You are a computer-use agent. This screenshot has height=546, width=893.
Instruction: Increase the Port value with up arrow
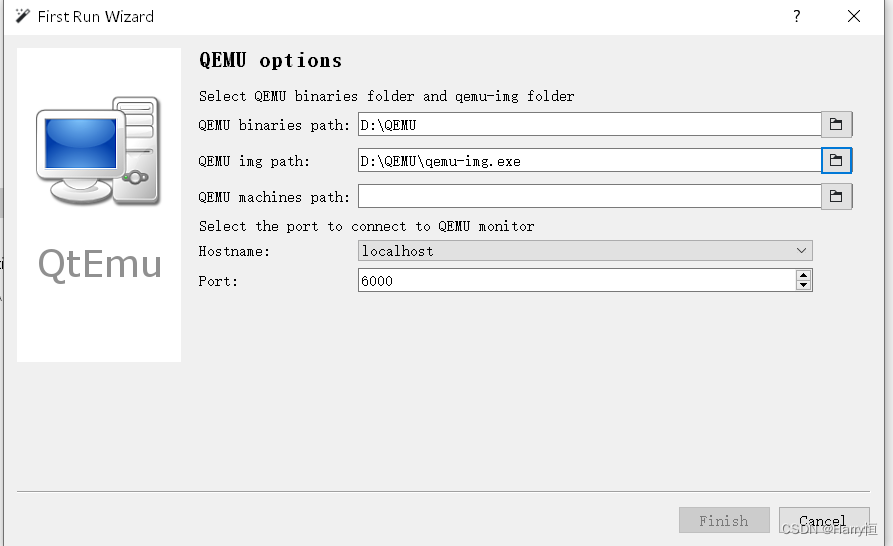[x=803, y=275]
